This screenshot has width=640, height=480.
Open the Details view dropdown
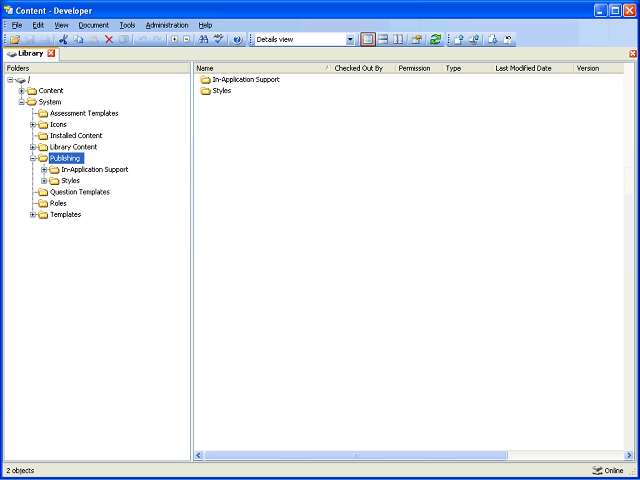tap(350, 40)
